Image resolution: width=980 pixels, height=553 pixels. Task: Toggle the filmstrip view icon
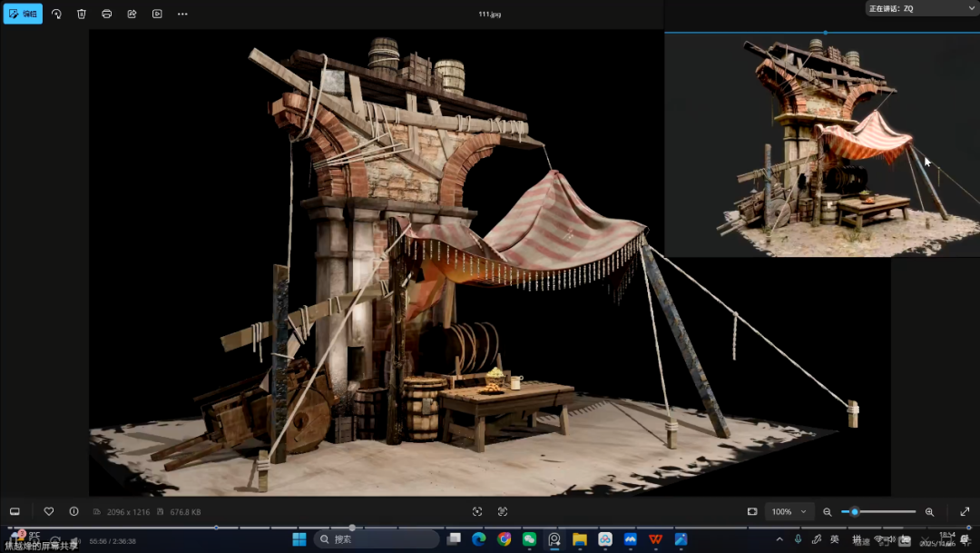[x=15, y=511]
